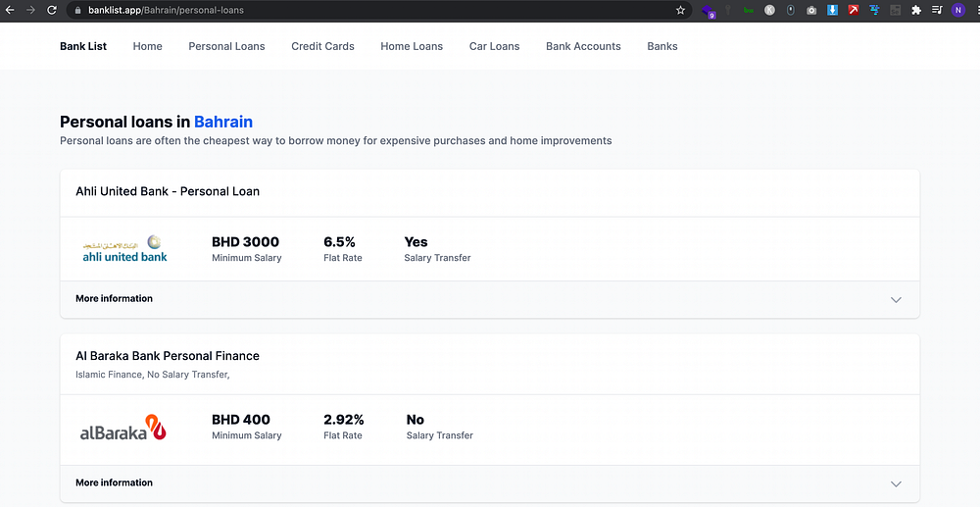Screen dimensions: 980x507
Task: Open the Credit Cards menu item
Action: 322,46
